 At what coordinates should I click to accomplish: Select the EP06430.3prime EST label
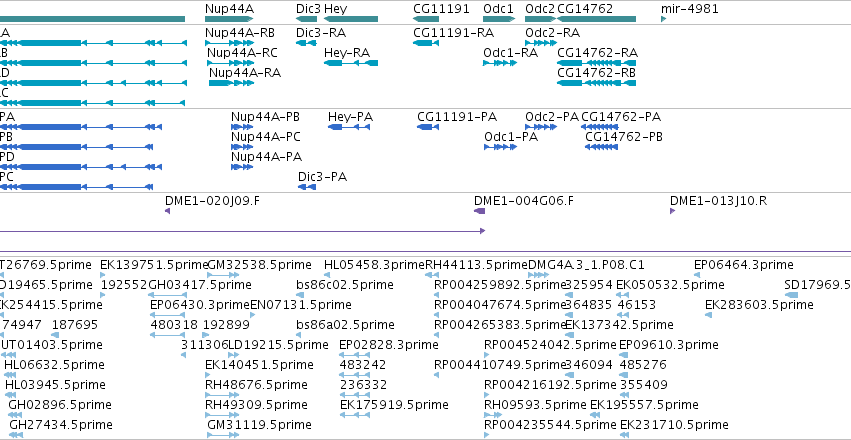[x=200, y=305]
